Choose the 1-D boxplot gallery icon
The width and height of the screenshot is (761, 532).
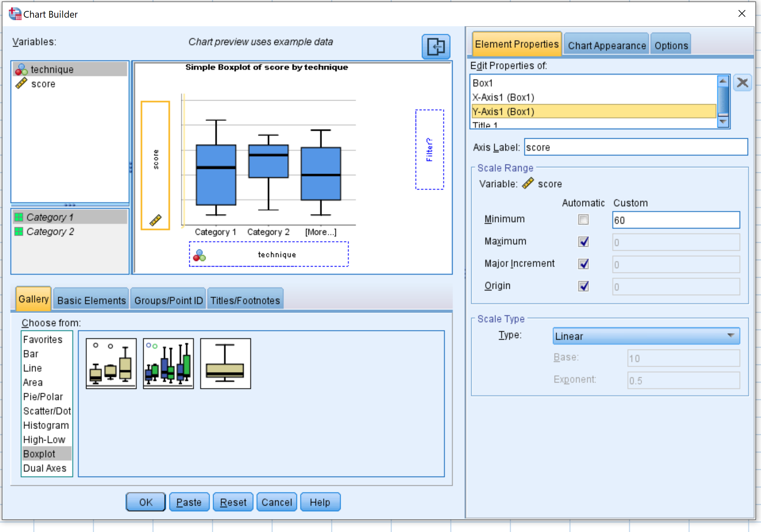226,363
